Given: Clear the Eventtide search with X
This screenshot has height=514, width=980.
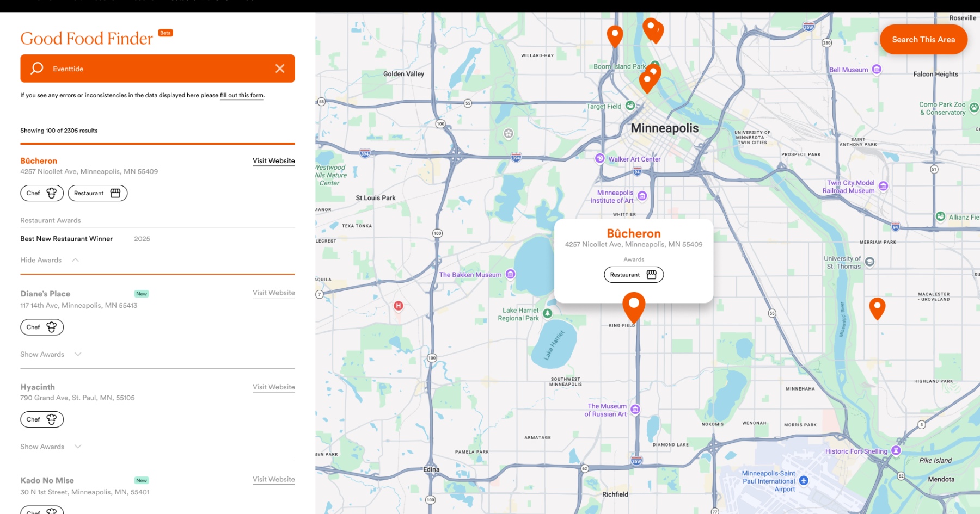Looking at the screenshot, I should (280, 69).
